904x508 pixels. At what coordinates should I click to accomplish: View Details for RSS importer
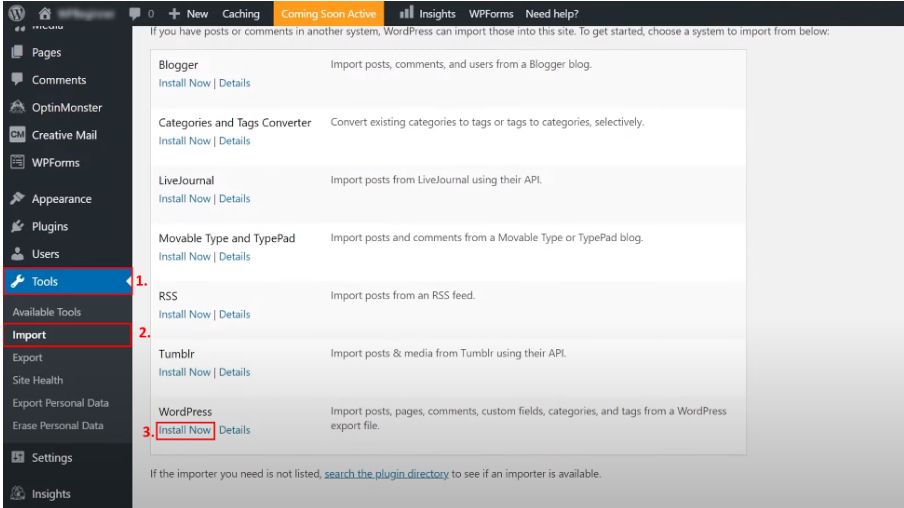coord(235,314)
